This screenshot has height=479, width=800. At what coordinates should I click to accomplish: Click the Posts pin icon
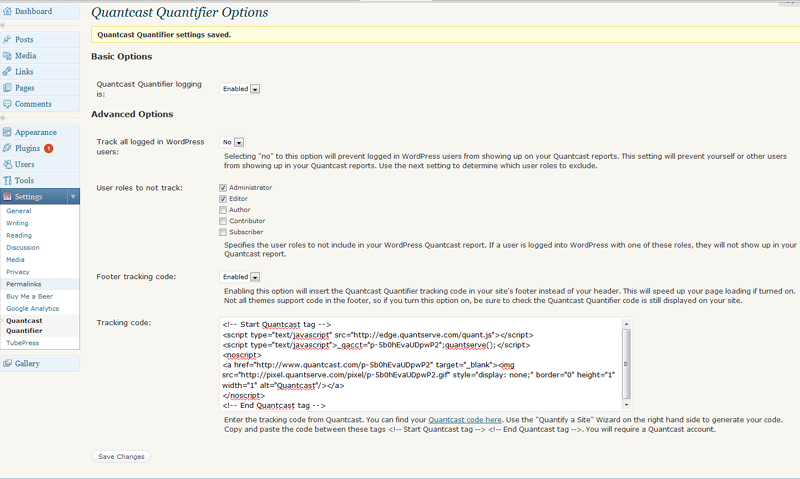point(7,39)
